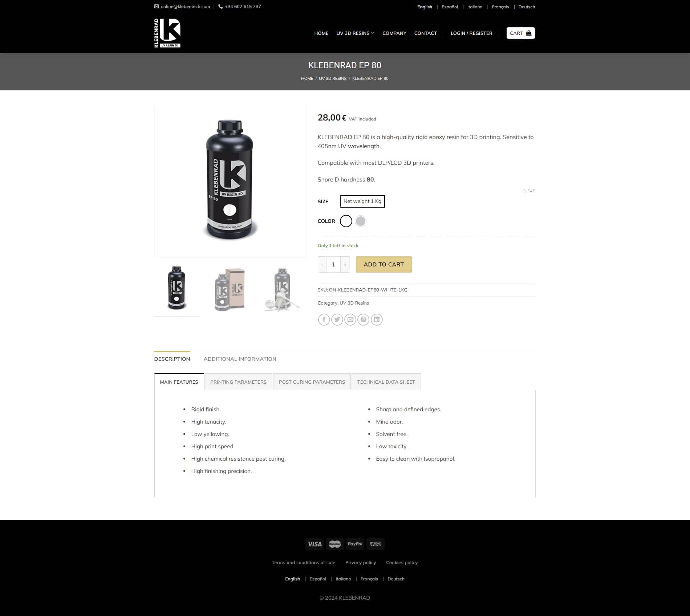Add the resin to cart
Image resolution: width=690 pixels, height=616 pixels.
tap(383, 265)
